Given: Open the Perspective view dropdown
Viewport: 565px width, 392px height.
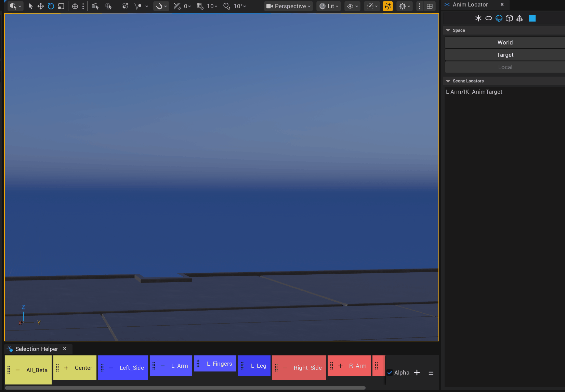Looking at the screenshot, I should click(288, 6).
